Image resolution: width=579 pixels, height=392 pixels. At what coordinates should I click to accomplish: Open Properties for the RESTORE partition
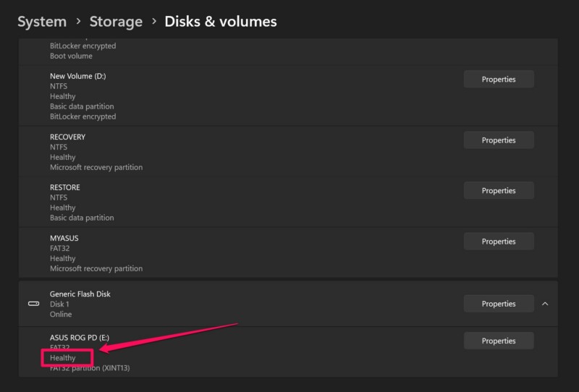pos(499,191)
